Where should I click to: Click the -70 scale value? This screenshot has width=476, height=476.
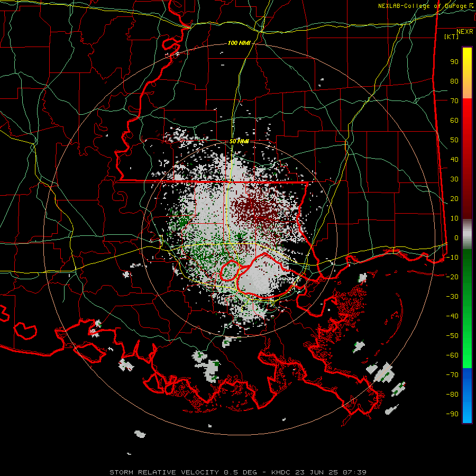[452, 374]
